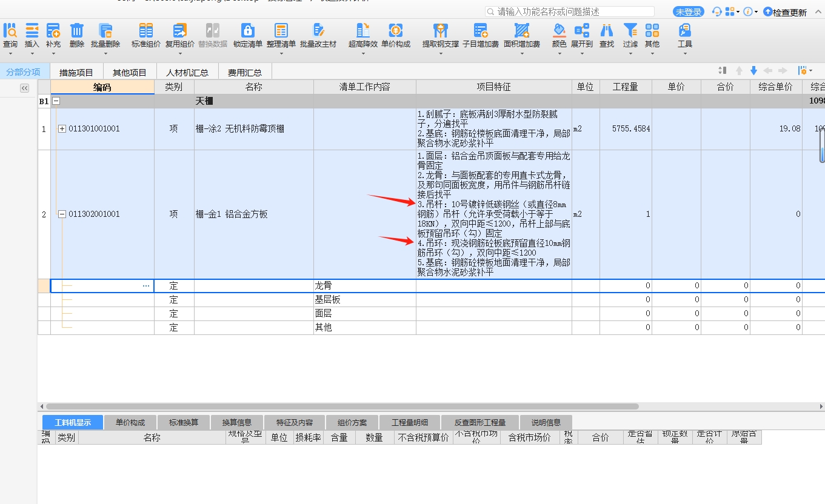Open the 过滤 dropdown arrow
Viewport: 825px width, 504px height.
tap(630, 53)
